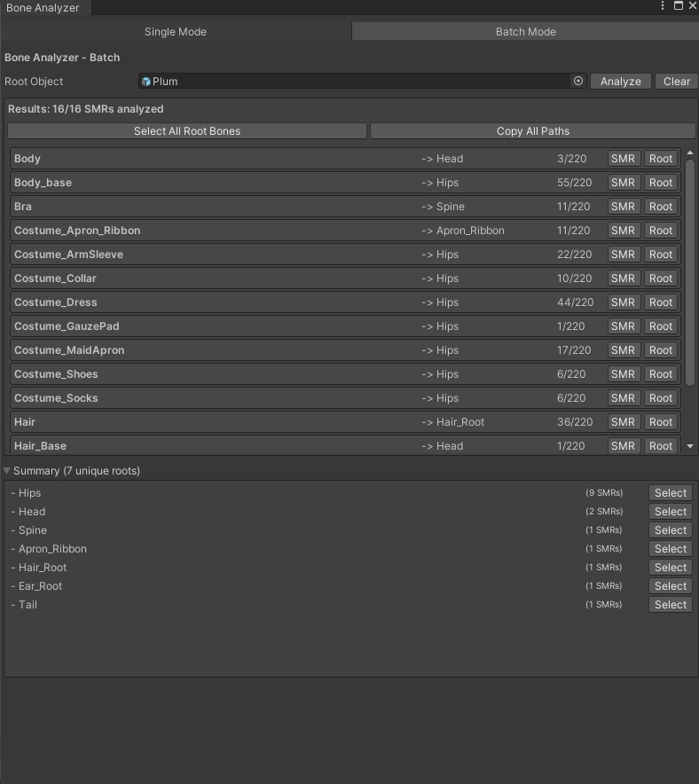Click the Root Object field containing Plum
Screen dimensions: 699x784
(355, 81)
